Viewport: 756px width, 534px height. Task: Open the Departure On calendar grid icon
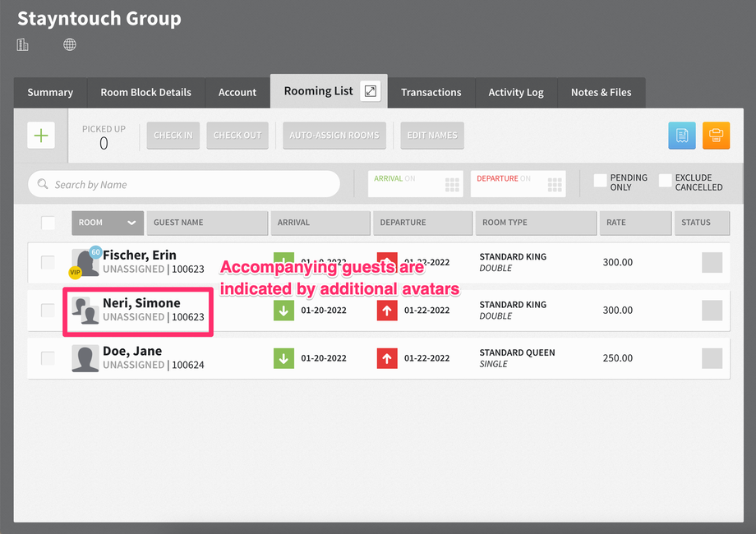click(555, 185)
